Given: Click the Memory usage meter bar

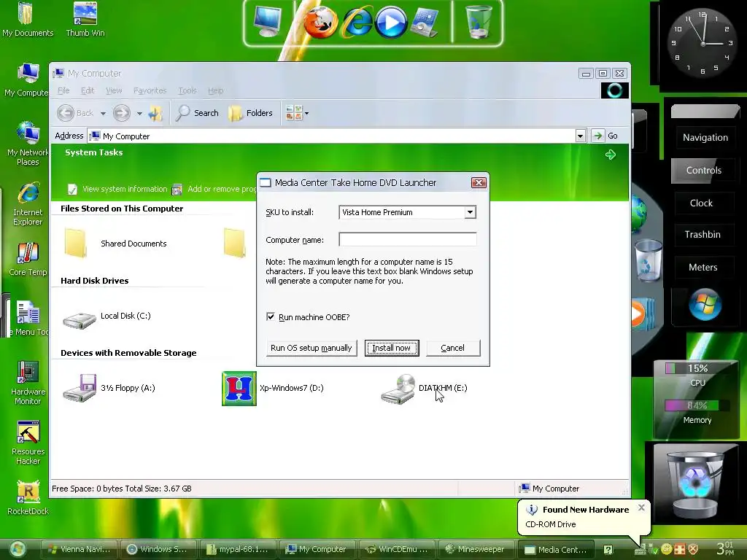Looking at the screenshot, I should tap(697, 405).
